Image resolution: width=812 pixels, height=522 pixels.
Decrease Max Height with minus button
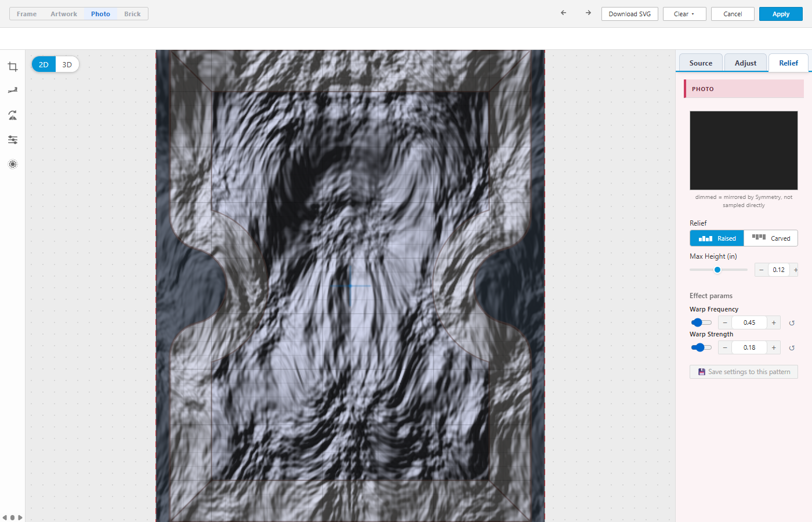pyautogui.click(x=762, y=270)
